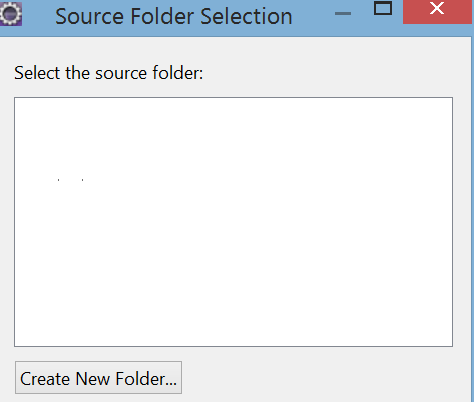Focus the white folder tree area

[233, 222]
